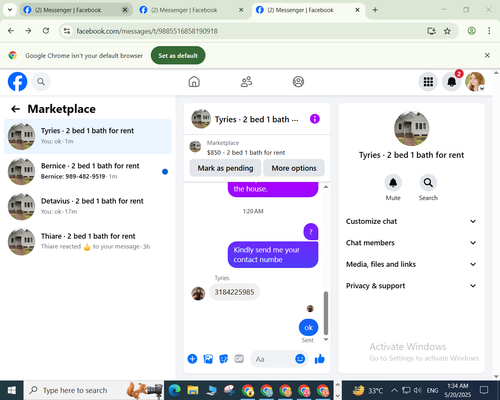
Task: Open the profile/groups circle icon in navigation
Action: 298,82
